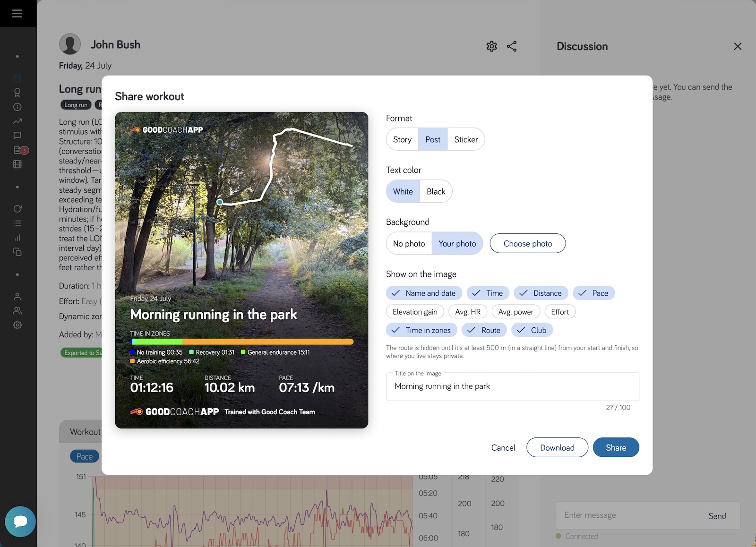The image size is (756, 547).
Task: Open the chat bubble icon in the sidebar
Action: point(17,136)
